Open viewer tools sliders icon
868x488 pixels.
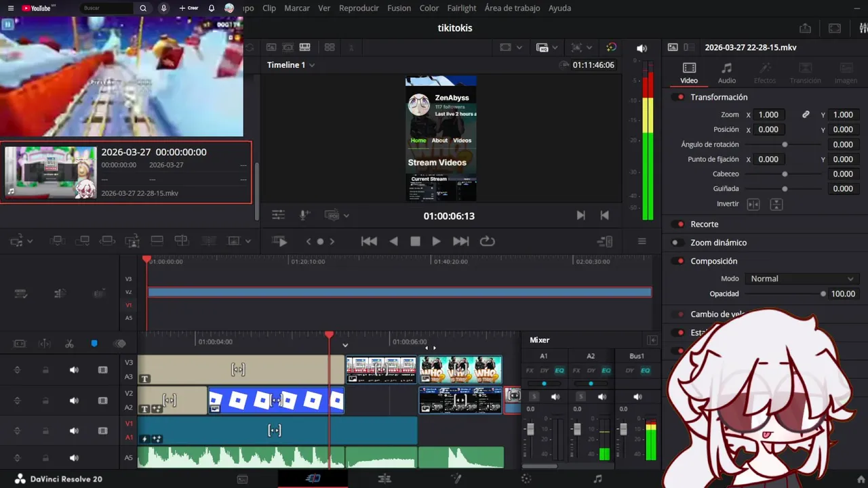[278, 215]
